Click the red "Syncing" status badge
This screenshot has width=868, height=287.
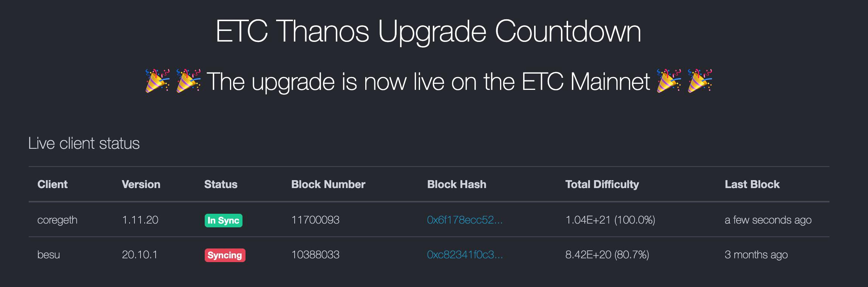[225, 255]
